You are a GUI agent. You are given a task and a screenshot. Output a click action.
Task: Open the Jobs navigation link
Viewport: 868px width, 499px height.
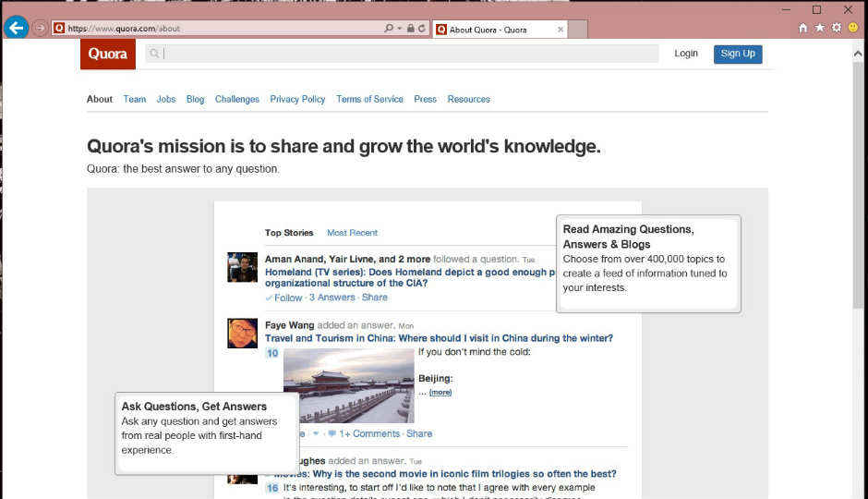tap(166, 99)
